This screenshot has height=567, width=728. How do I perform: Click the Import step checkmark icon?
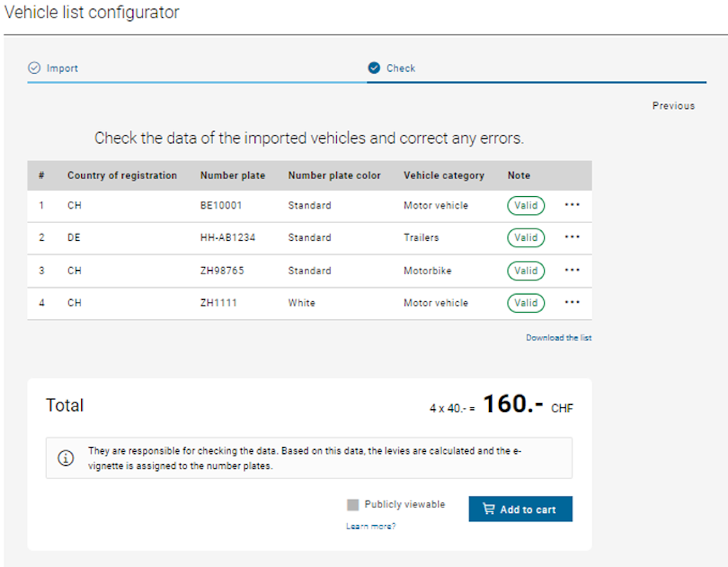pyautogui.click(x=34, y=67)
